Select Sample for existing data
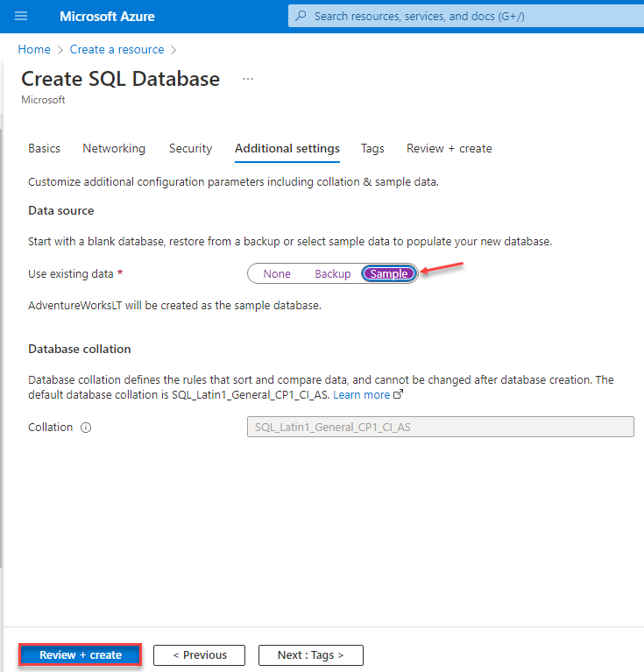 [x=389, y=273]
